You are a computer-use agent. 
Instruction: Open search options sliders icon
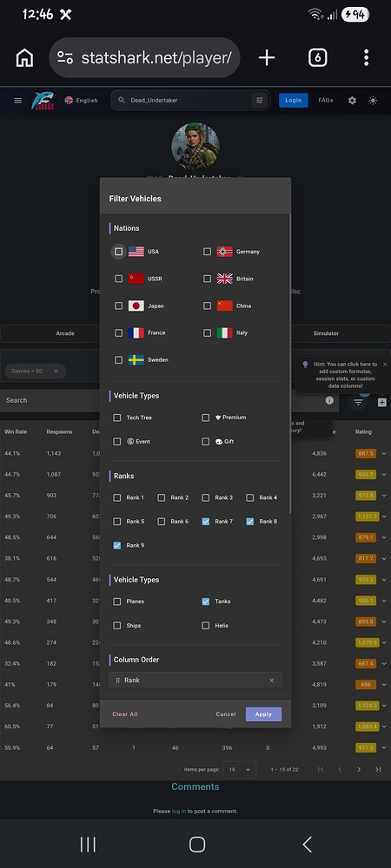(x=259, y=100)
